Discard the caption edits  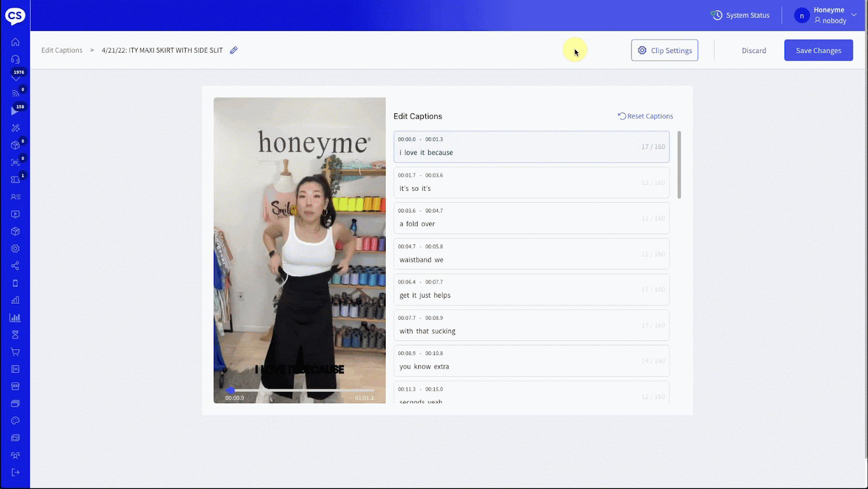(754, 50)
